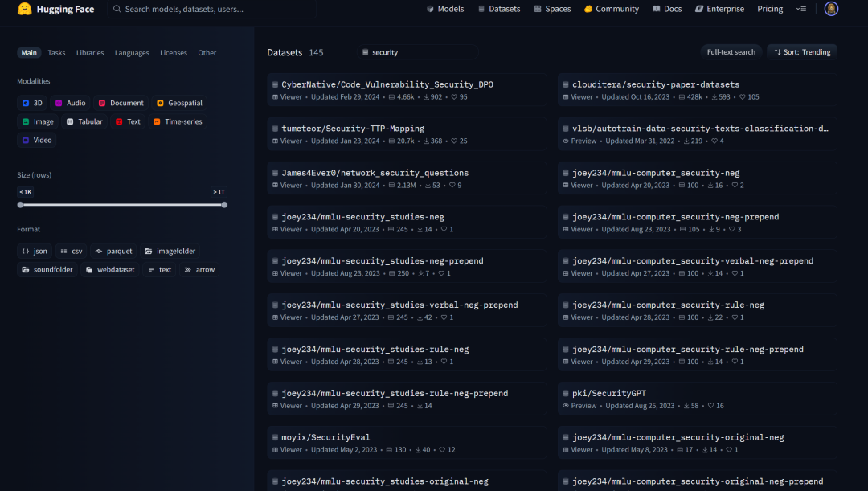Screen dimensions: 868x491
Task: Open the Pricing page
Action: [770, 9]
